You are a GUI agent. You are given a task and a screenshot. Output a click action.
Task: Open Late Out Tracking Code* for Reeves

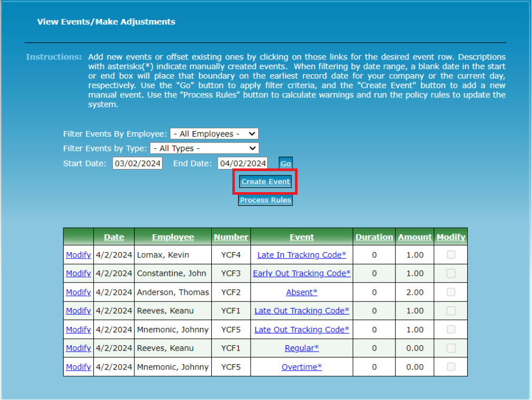pos(302,311)
